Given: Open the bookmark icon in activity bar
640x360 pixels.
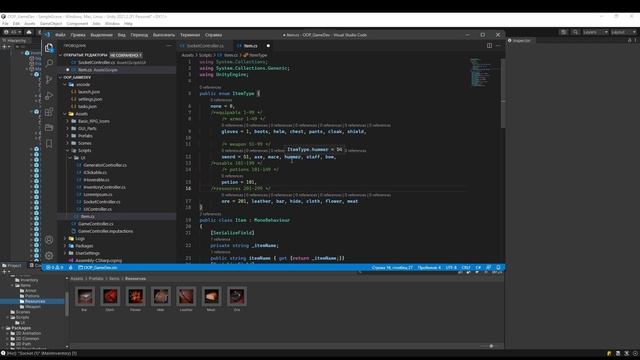Looking at the screenshot, I should point(49,144).
